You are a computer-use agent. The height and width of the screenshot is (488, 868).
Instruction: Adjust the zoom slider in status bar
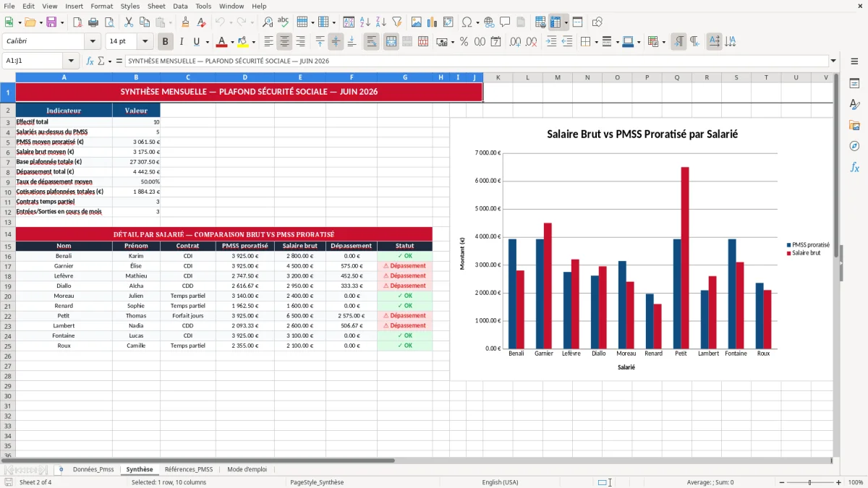pyautogui.click(x=809, y=482)
